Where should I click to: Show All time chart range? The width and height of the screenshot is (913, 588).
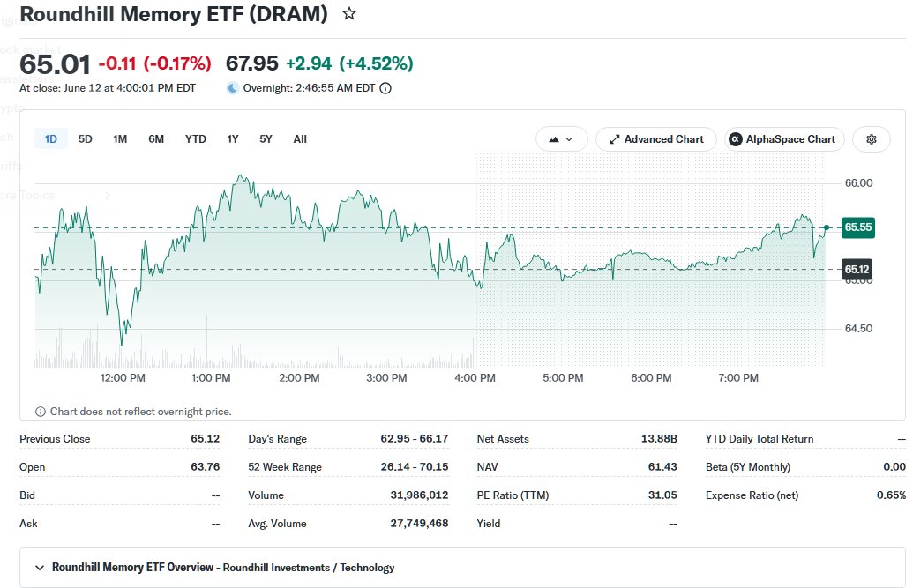[300, 139]
